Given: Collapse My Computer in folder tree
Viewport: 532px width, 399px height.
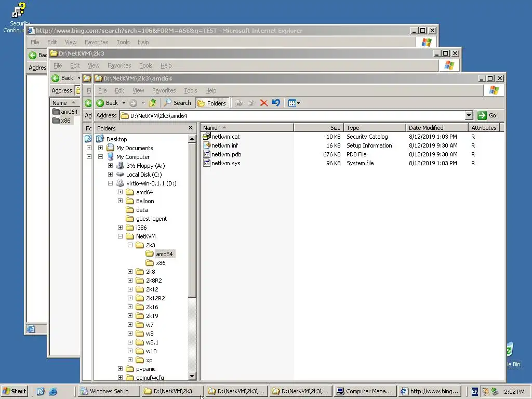Looking at the screenshot, I should tap(100, 157).
